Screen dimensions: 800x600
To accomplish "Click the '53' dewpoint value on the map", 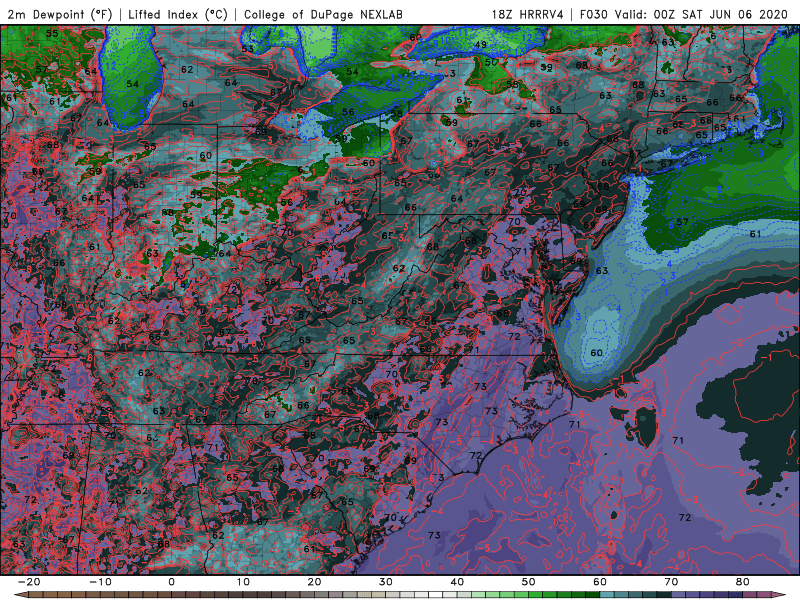I will (247, 49).
